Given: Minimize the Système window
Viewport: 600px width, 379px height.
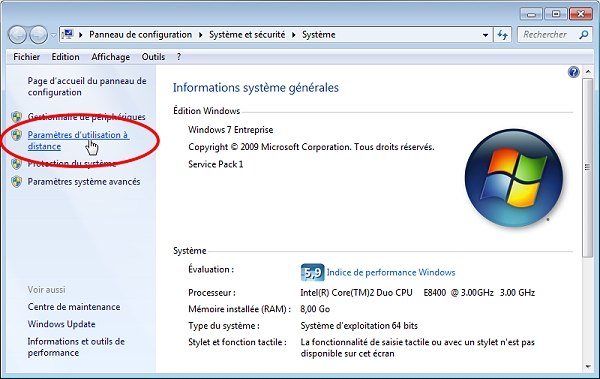Looking at the screenshot, I should 531,14.
